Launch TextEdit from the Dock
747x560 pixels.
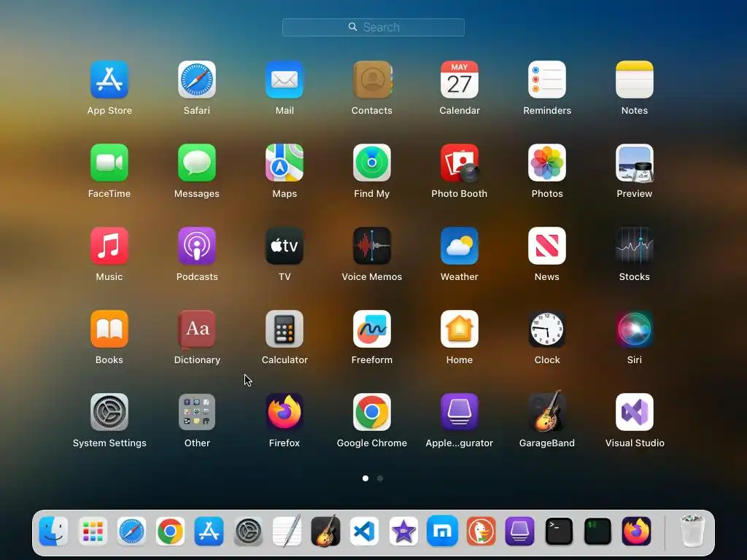click(287, 531)
